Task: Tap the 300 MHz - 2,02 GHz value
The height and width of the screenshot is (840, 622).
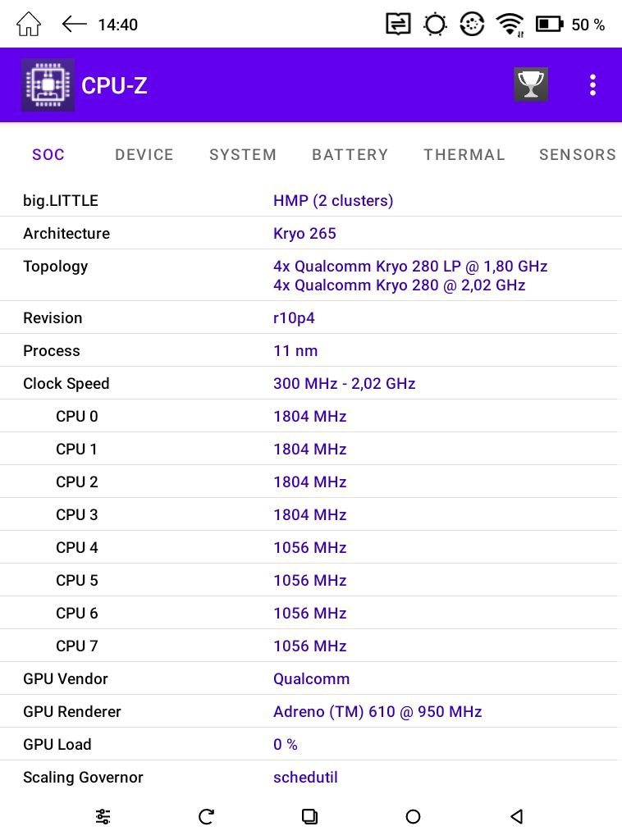Action: tap(345, 384)
